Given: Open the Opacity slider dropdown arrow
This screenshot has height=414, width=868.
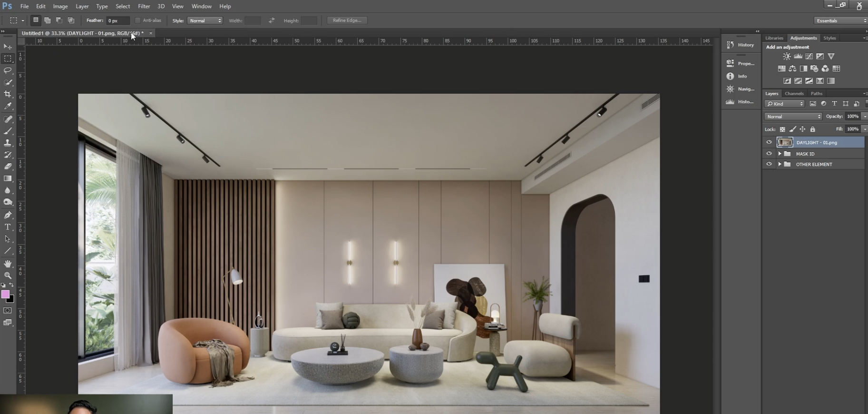Looking at the screenshot, I should 865,116.
